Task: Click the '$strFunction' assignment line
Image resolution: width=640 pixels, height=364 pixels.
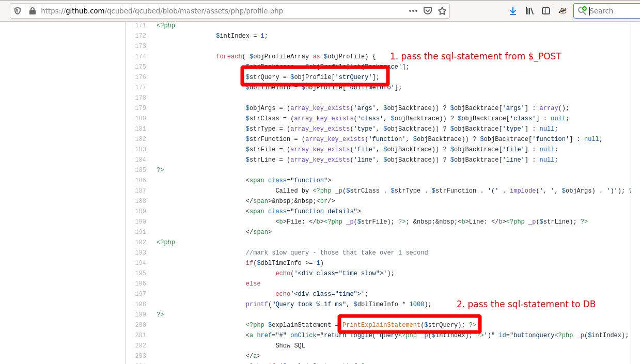Action: click(x=424, y=139)
